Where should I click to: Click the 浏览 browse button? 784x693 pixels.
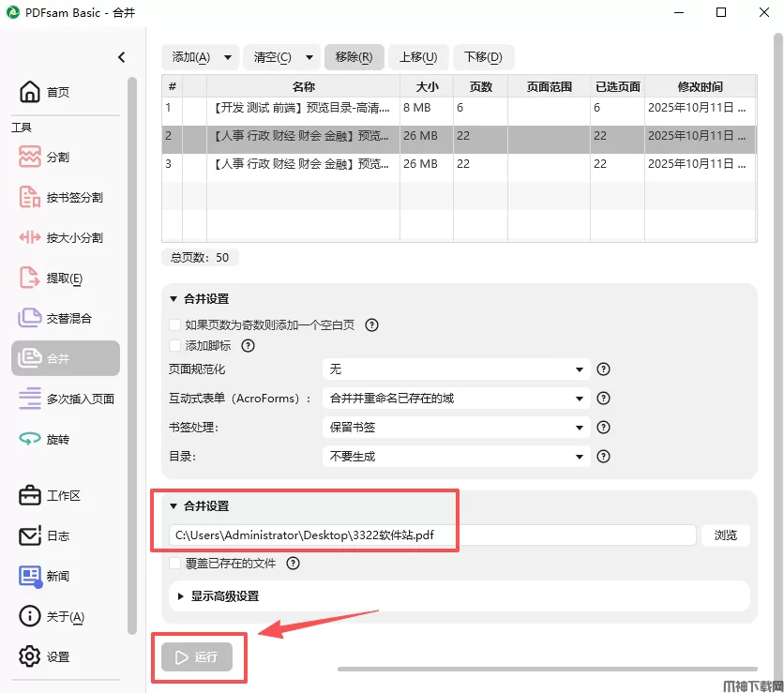(x=726, y=535)
